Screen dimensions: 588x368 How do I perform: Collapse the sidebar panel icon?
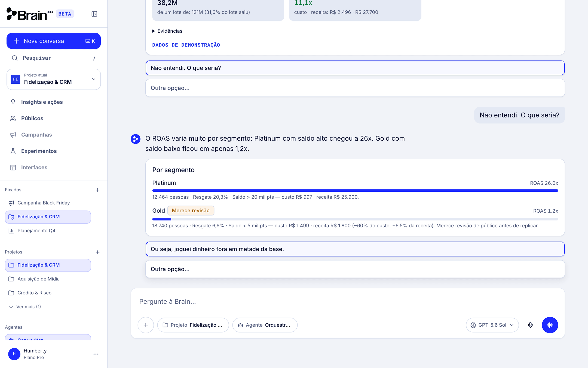pos(94,14)
